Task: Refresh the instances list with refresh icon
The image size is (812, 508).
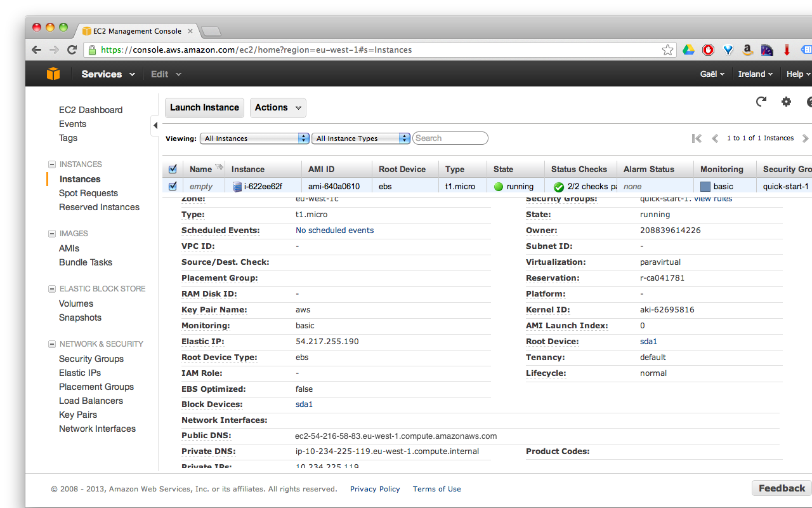Action: 761,102
